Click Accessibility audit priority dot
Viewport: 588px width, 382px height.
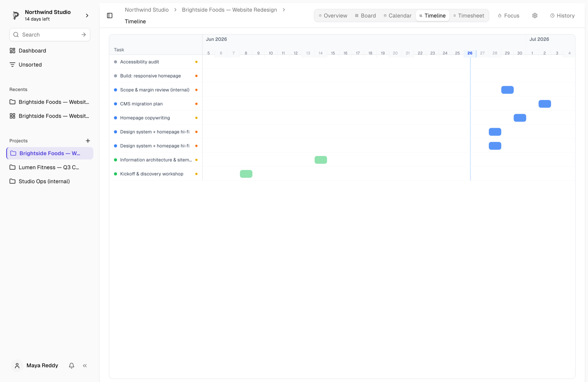pyautogui.click(x=196, y=62)
